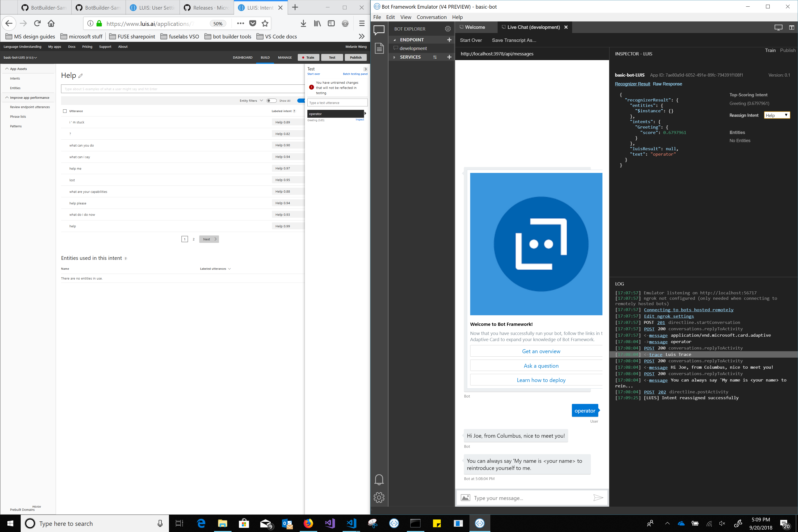Open the Transcripts panel via document sidebar icon
Screen dimensions: 798x532
coord(379,48)
